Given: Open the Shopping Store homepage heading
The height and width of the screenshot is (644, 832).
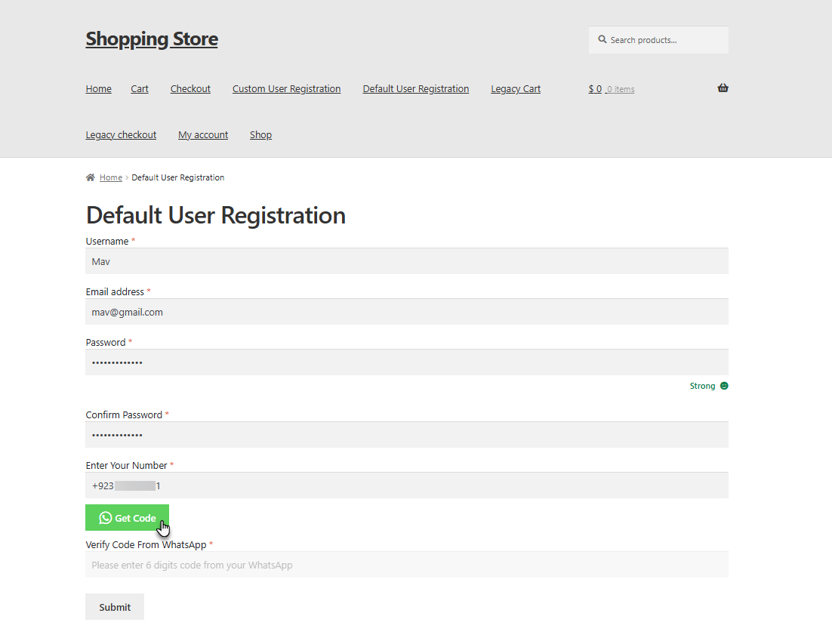Looking at the screenshot, I should pyautogui.click(x=151, y=39).
